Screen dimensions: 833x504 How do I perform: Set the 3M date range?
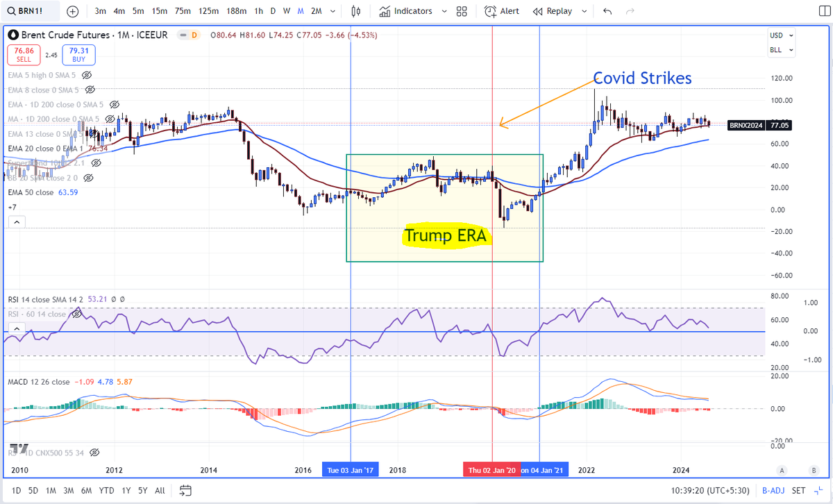pyautogui.click(x=68, y=490)
